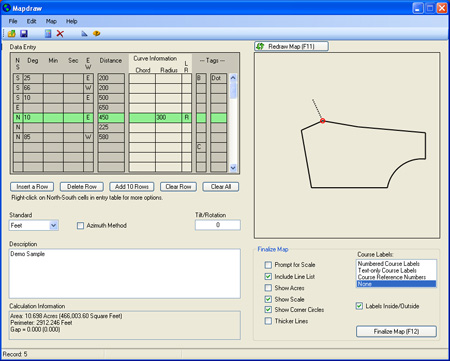Minimize the Mapdraw window

(x=418, y=8)
